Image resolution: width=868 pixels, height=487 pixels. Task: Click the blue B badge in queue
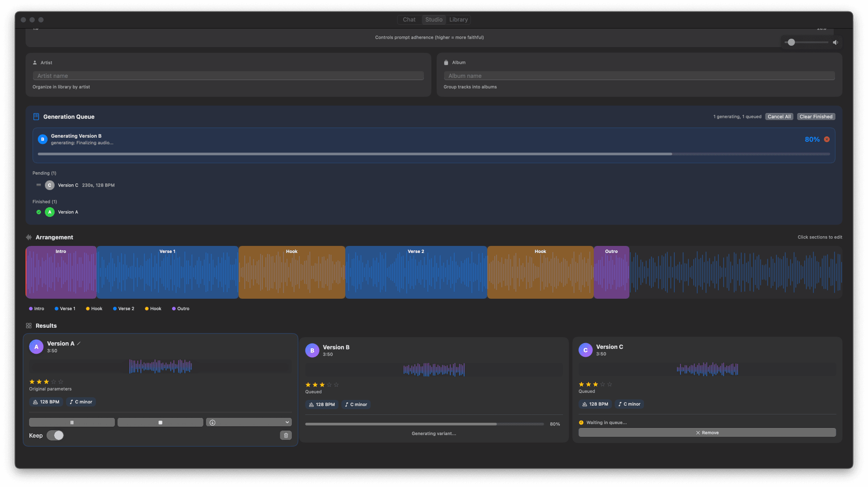[42, 139]
